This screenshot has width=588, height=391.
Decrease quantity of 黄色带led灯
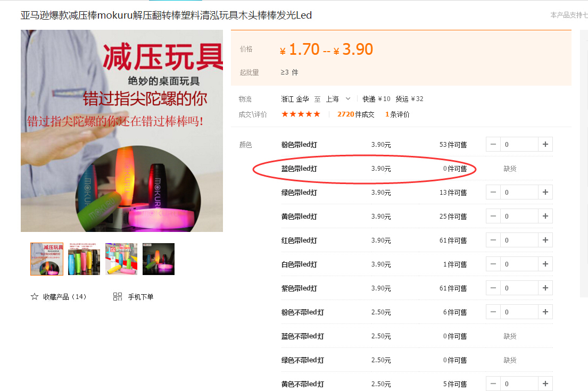tap(493, 217)
